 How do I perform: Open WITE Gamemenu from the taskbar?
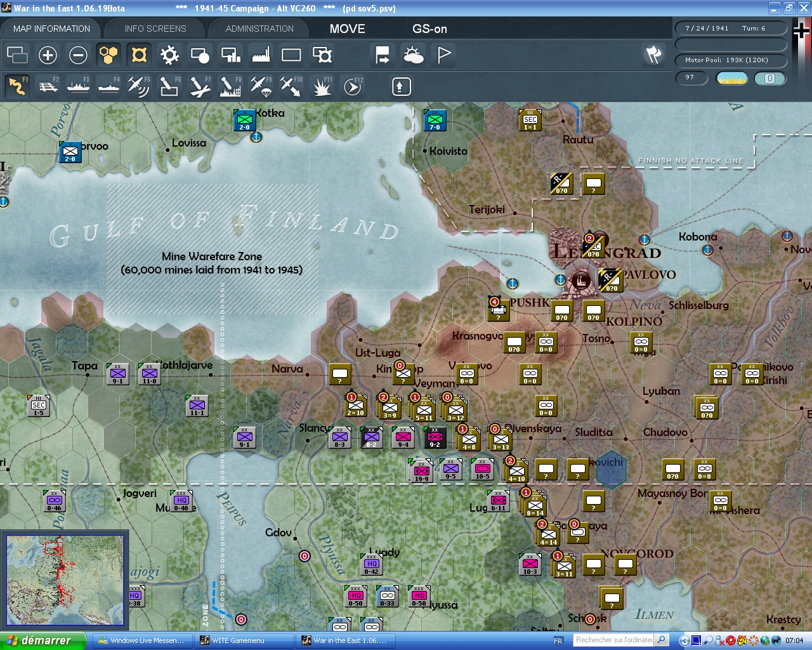point(239,640)
